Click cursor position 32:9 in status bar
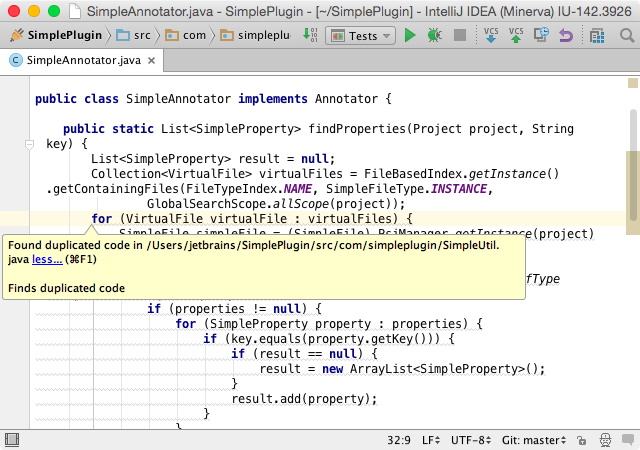The width and height of the screenshot is (640, 450). pyautogui.click(x=399, y=440)
